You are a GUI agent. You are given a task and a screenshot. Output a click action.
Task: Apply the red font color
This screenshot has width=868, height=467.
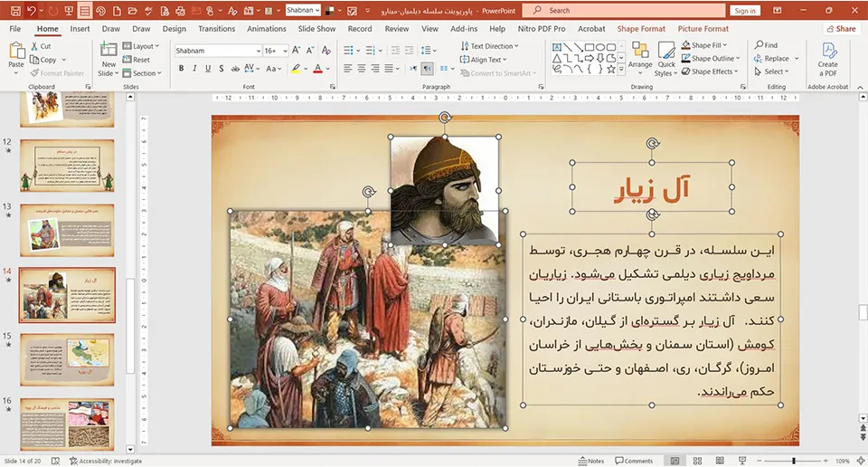coord(317,69)
